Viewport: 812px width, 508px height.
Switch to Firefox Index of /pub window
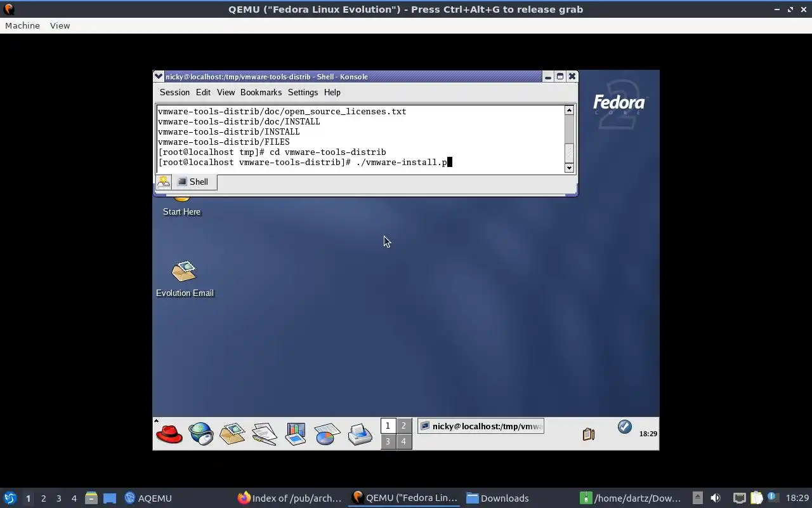(x=291, y=498)
